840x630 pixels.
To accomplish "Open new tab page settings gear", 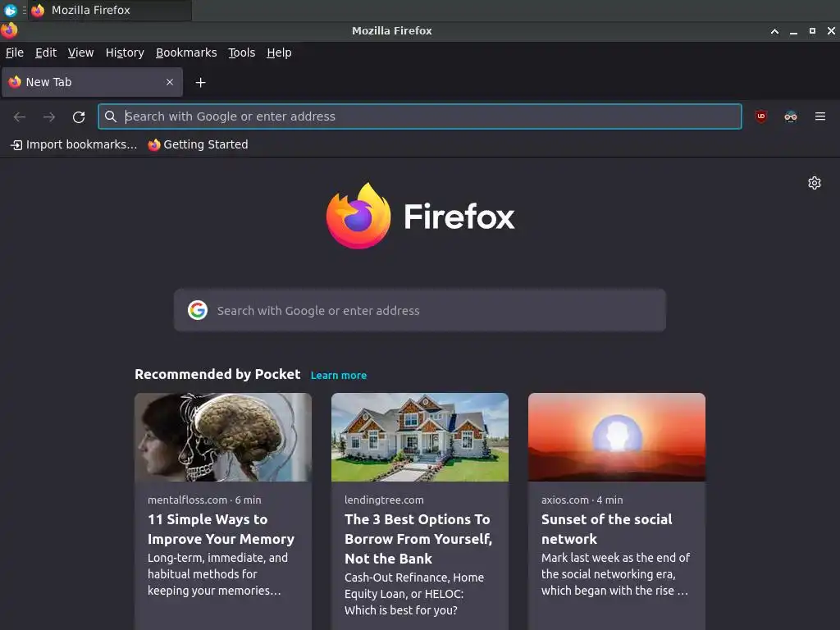I will pyautogui.click(x=815, y=183).
